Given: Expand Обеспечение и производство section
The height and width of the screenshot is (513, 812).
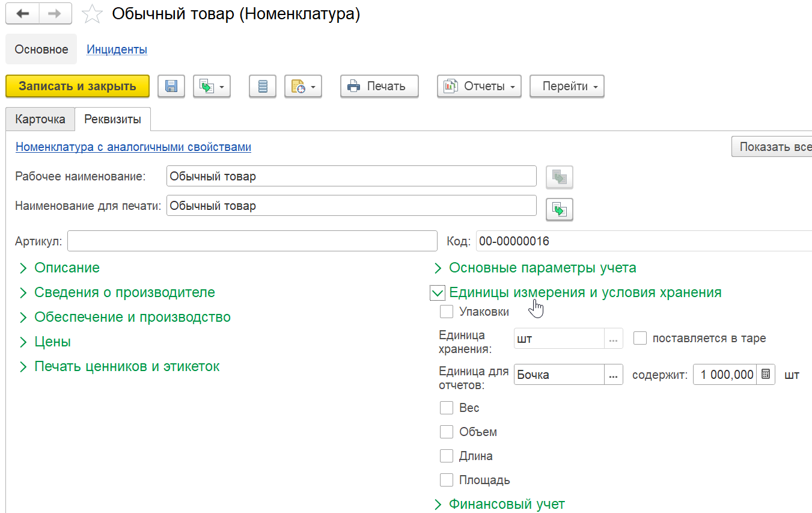Looking at the screenshot, I should (132, 317).
